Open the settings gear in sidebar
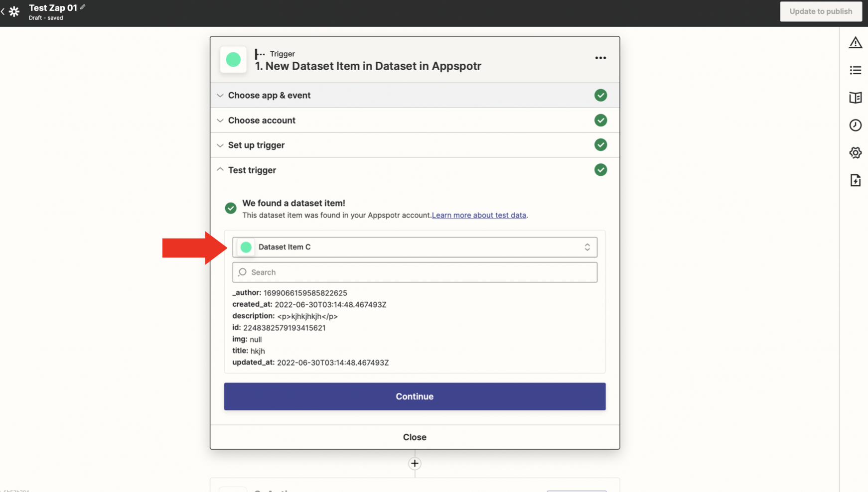The width and height of the screenshot is (868, 492). [855, 153]
